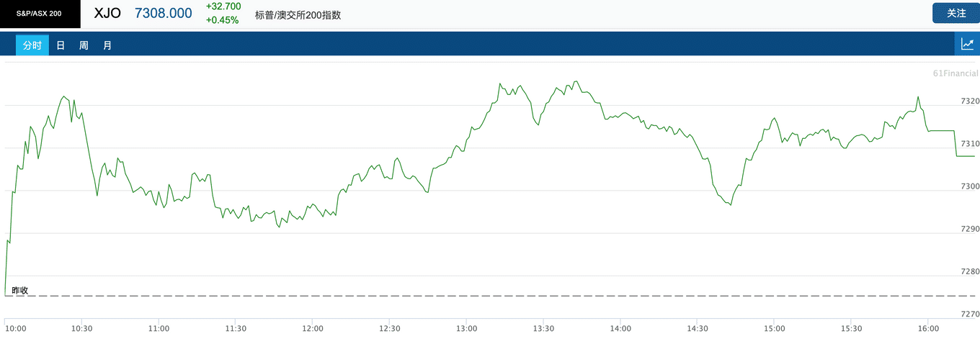This screenshot has width=980, height=349.
Task: Click the 61Financial watermark text
Action: (955, 73)
